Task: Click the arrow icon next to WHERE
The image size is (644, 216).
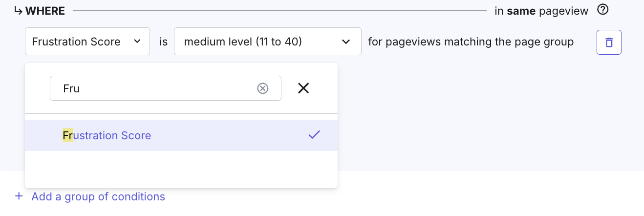Action: click(19, 10)
